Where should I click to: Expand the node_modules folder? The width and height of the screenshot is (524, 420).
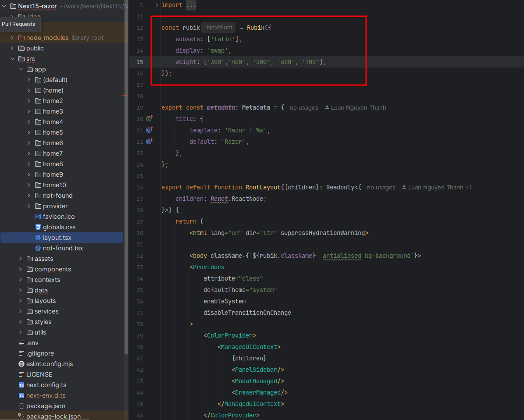[12, 38]
